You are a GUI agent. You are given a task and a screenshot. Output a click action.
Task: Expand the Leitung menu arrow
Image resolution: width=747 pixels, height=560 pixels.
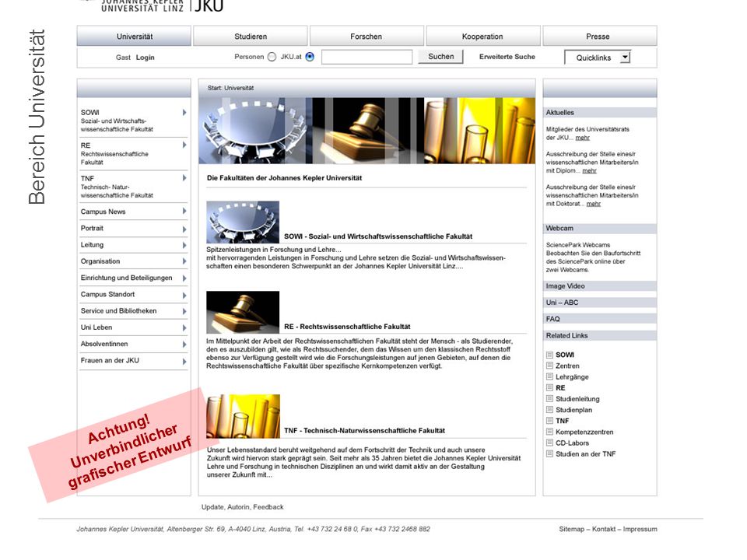(x=184, y=245)
